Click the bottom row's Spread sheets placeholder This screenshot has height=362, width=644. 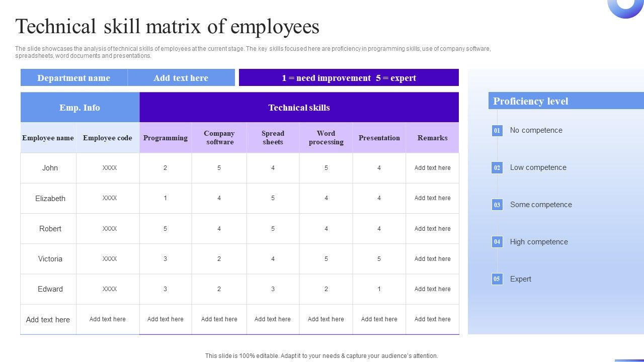tap(273, 319)
